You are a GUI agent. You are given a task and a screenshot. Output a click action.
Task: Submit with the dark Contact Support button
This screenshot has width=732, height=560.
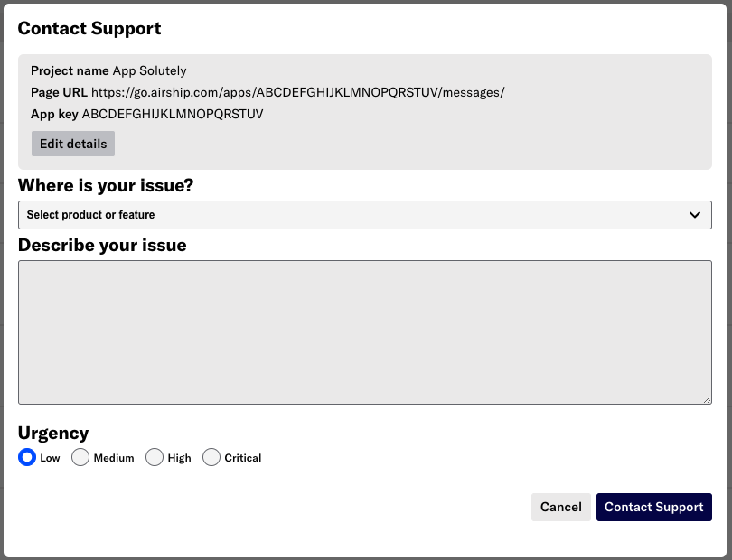[654, 507]
